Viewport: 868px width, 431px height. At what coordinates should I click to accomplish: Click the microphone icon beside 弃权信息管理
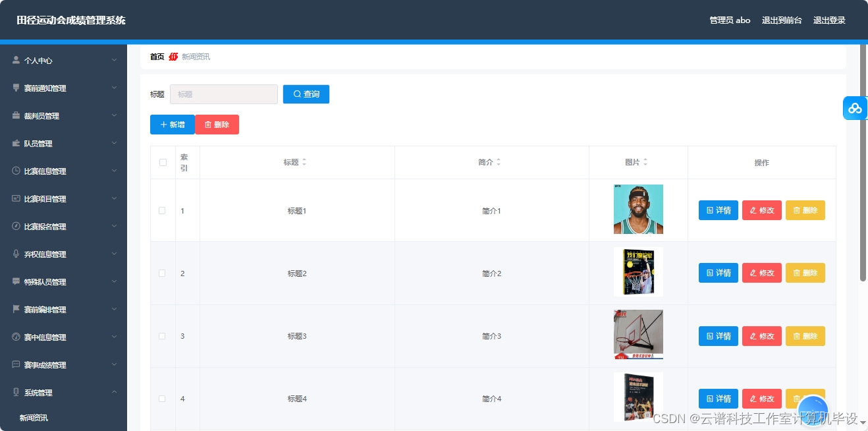(14, 254)
